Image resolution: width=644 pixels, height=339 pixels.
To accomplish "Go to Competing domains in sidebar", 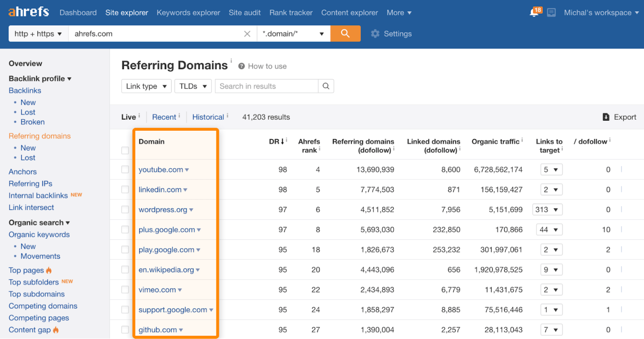I will (x=43, y=306).
